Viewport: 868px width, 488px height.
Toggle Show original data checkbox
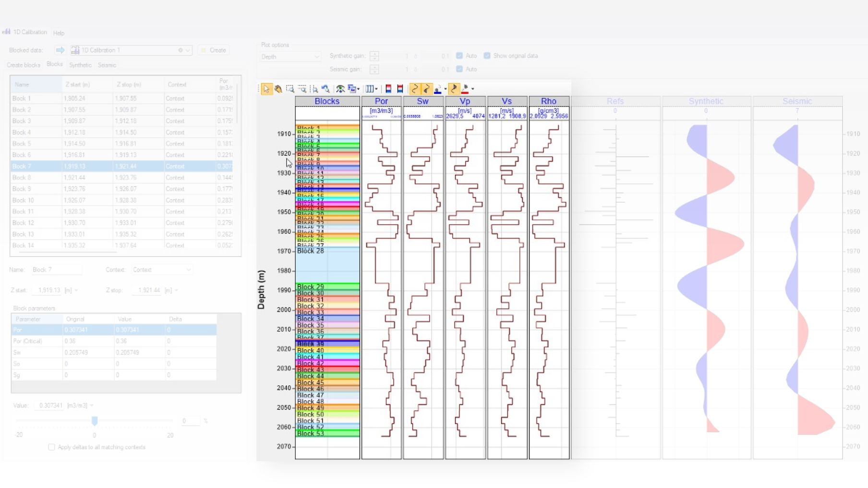tap(487, 56)
